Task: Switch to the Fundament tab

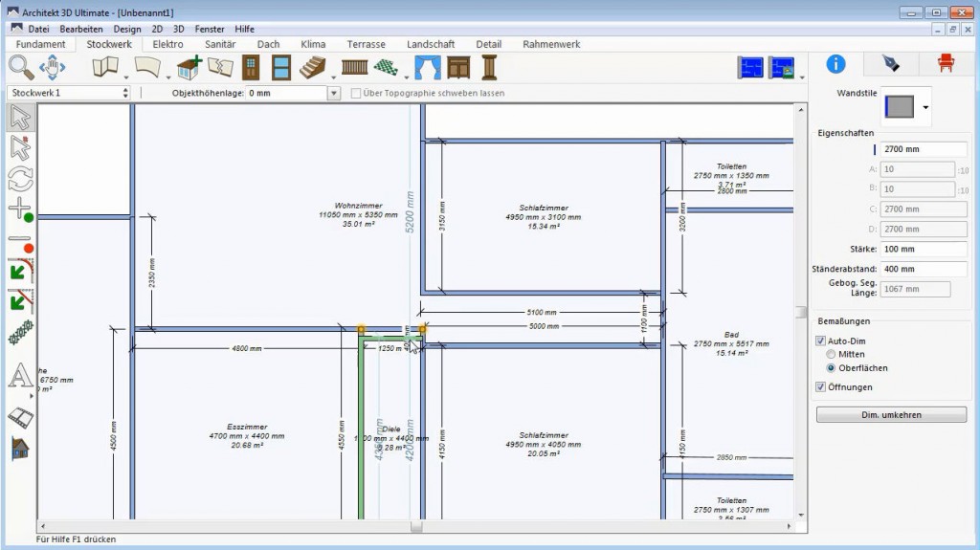Action: [x=40, y=44]
